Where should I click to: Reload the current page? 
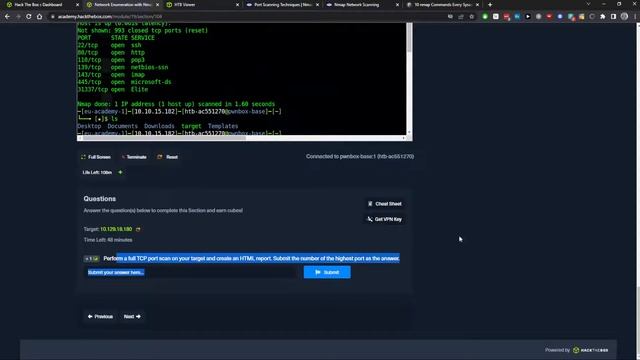pos(29,17)
